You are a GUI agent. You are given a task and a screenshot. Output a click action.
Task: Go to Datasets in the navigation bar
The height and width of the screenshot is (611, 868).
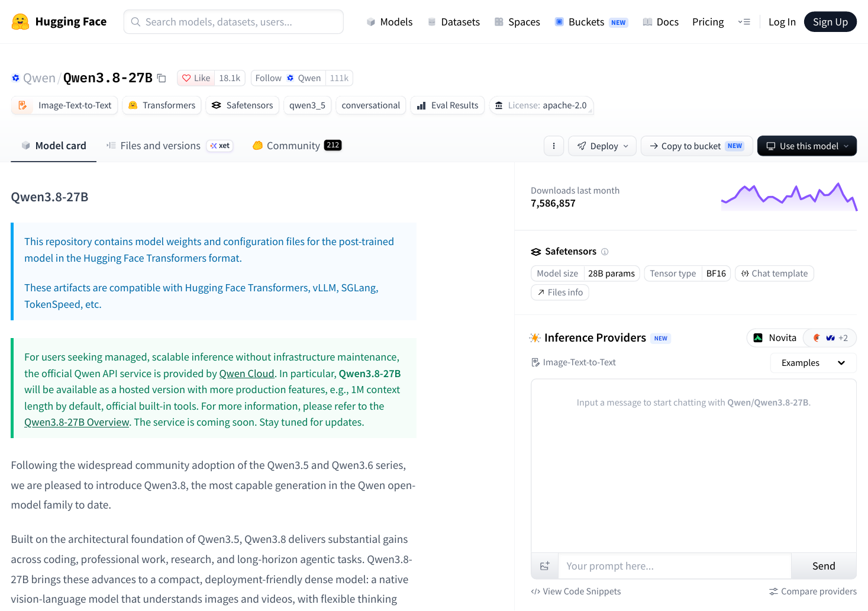click(454, 22)
